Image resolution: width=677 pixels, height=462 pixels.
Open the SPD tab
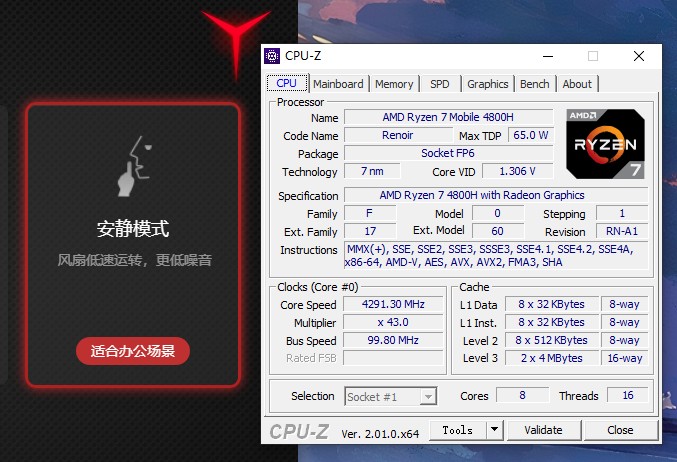point(439,84)
